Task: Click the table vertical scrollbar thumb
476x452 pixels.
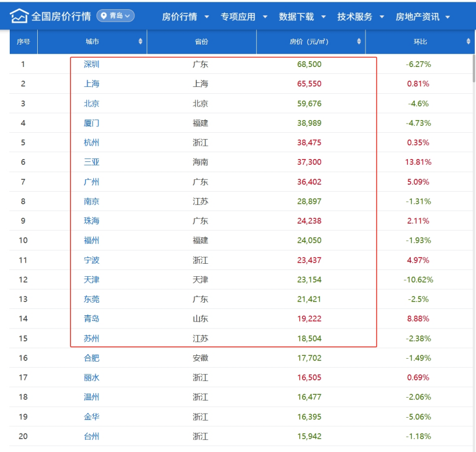Action: click(x=474, y=68)
